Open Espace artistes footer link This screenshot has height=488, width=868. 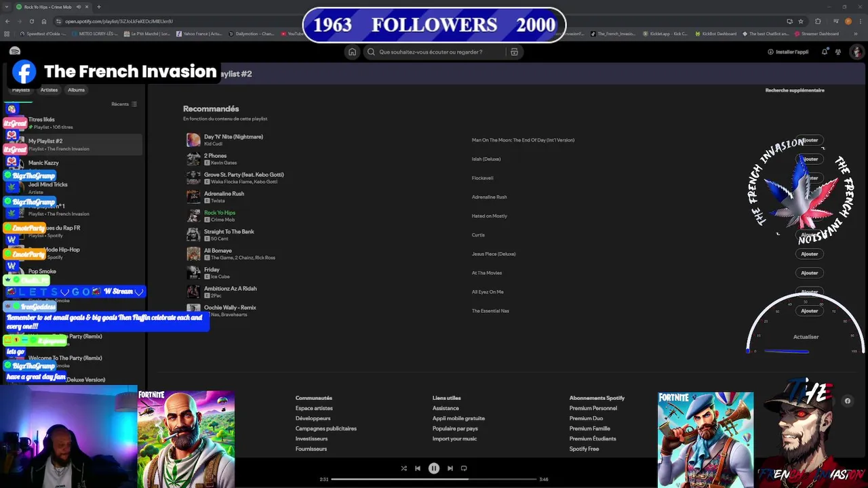314,408
